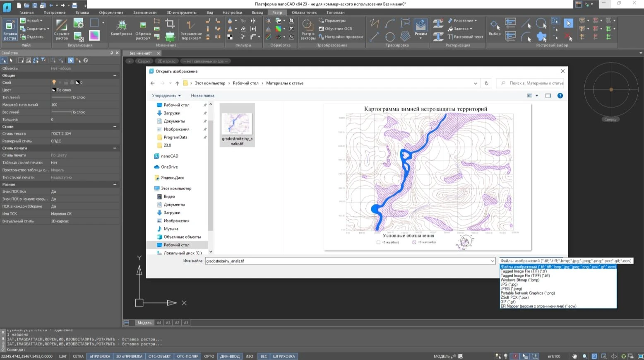Disable оПРИВЯЗКА object snap
The image size is (644, 360).
click(x=100, y=356)
